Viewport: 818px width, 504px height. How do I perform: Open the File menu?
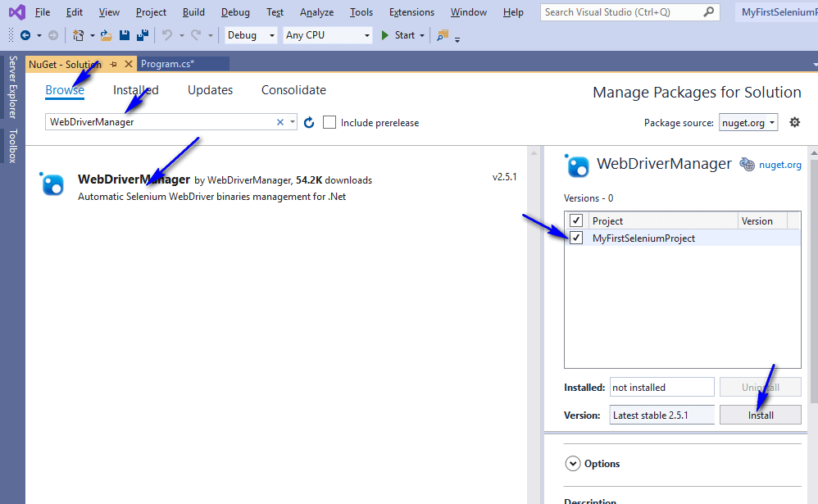click(x=43, y=12)
